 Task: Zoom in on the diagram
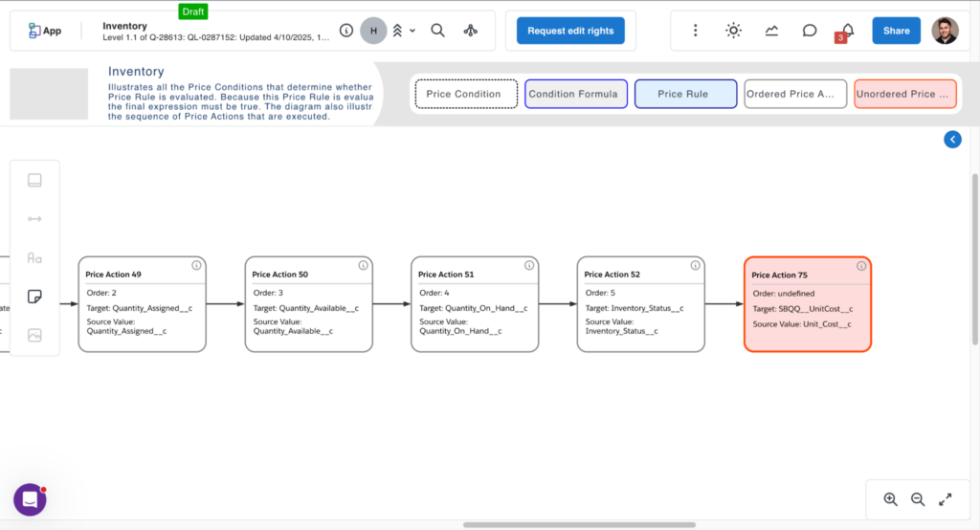[x=890, y=499]
